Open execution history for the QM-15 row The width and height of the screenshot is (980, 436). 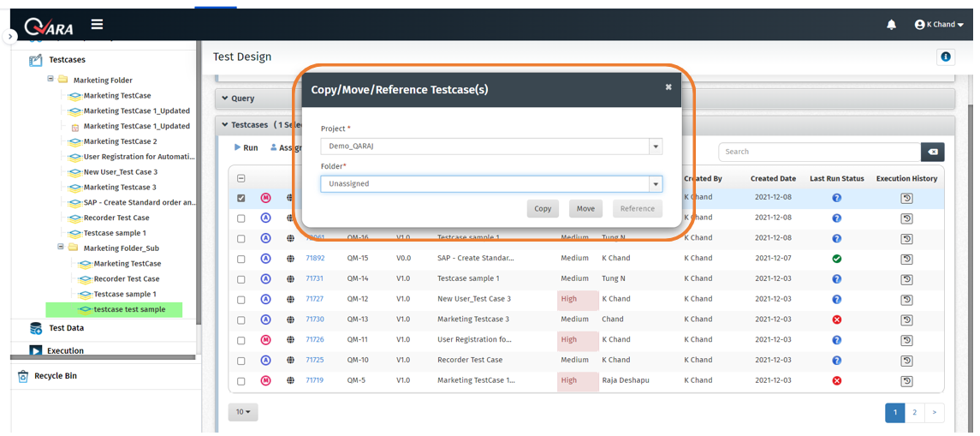906,259
